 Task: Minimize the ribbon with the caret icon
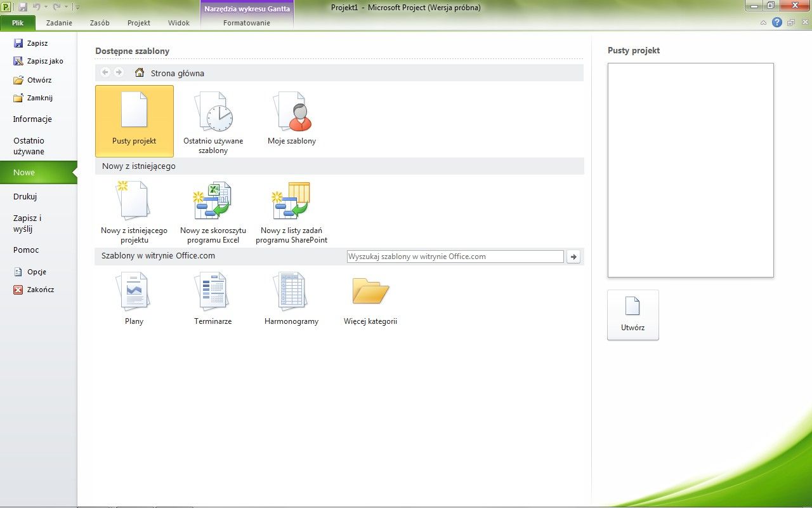764,23
